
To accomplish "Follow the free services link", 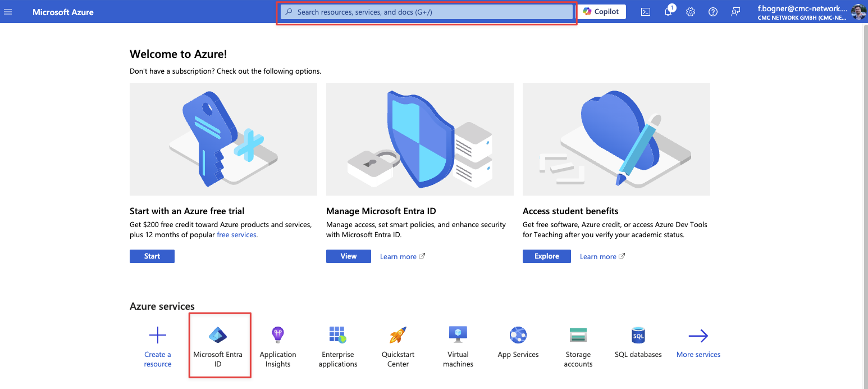I will tap(236, 235).
